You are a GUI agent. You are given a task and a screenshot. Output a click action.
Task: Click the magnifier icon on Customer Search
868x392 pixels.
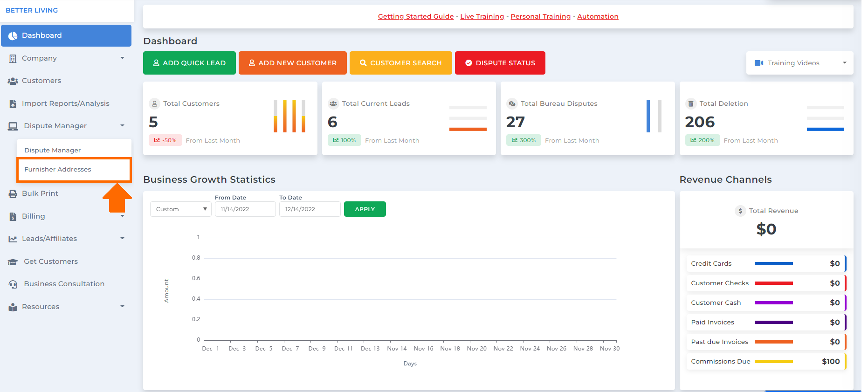363,63
